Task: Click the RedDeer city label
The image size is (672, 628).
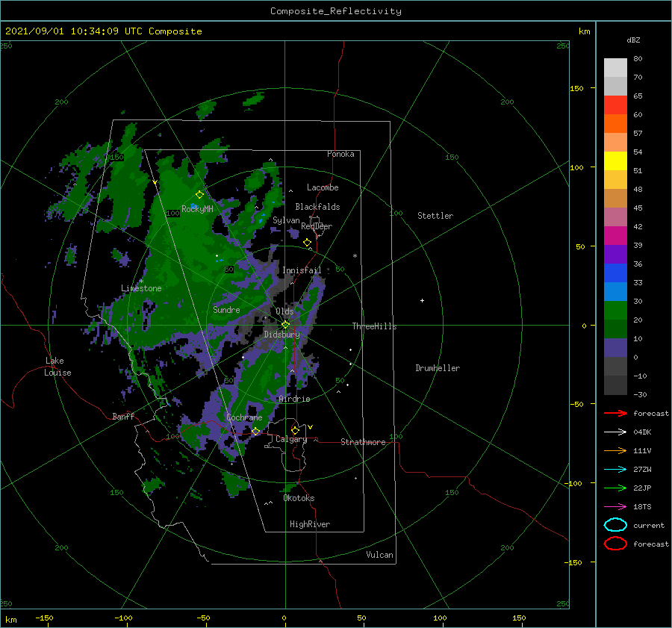Action: click(317, 226)
